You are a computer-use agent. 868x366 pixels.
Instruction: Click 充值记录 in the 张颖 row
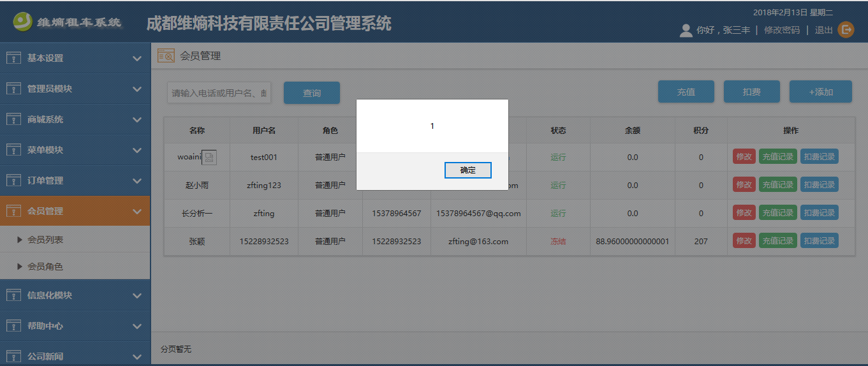(778, 240)
